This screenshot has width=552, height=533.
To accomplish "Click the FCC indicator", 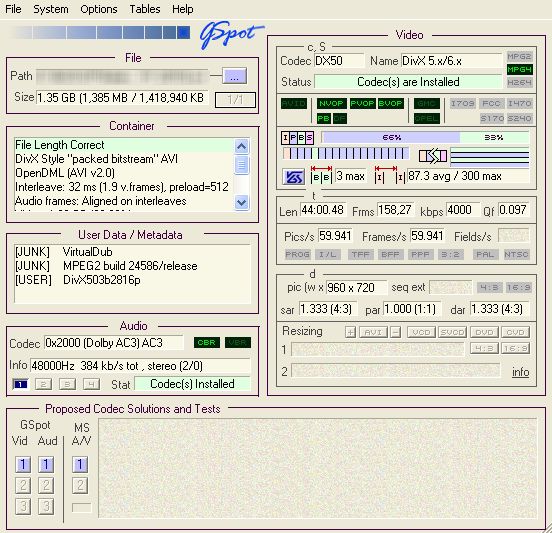I will (491, 104).
